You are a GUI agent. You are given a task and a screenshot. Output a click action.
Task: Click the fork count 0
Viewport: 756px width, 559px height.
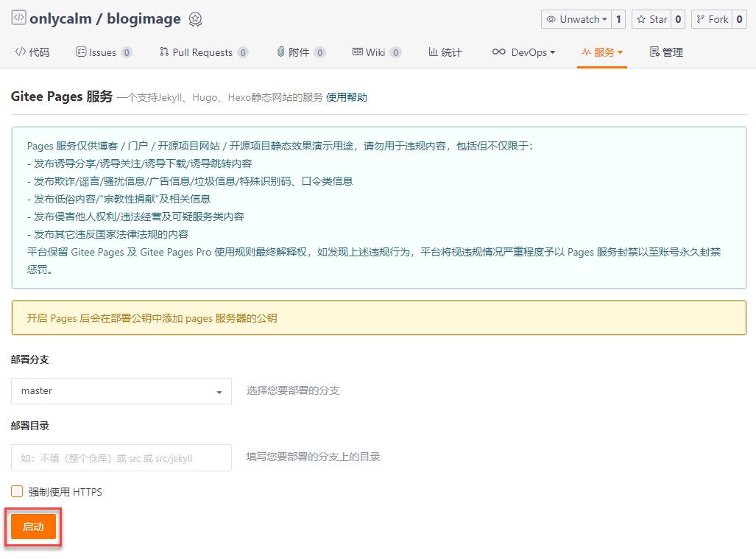(739, 19)
